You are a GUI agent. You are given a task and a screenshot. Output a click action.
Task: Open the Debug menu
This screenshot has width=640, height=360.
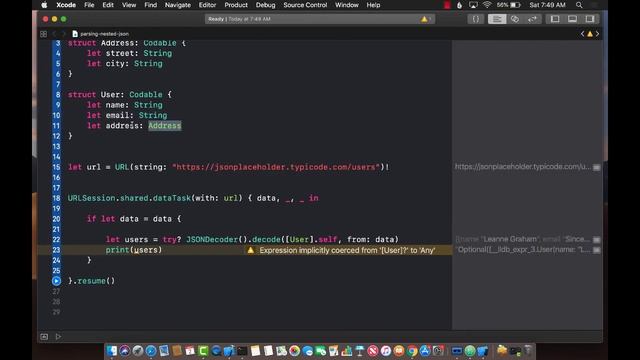265,5
